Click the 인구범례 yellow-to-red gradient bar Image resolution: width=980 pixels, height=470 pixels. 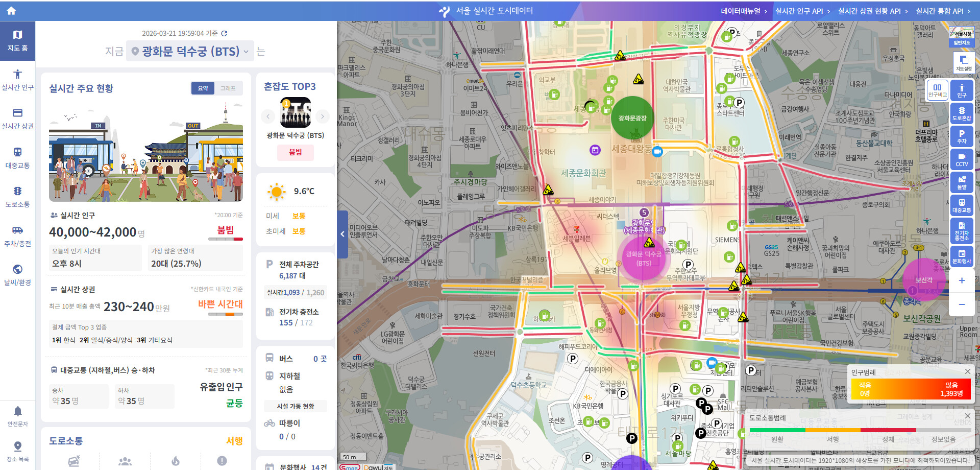coord(911,389)
